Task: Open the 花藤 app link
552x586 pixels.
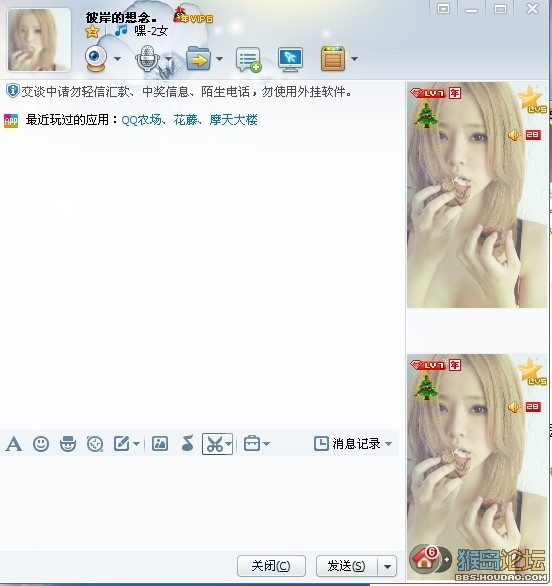Action: point(185,120)
